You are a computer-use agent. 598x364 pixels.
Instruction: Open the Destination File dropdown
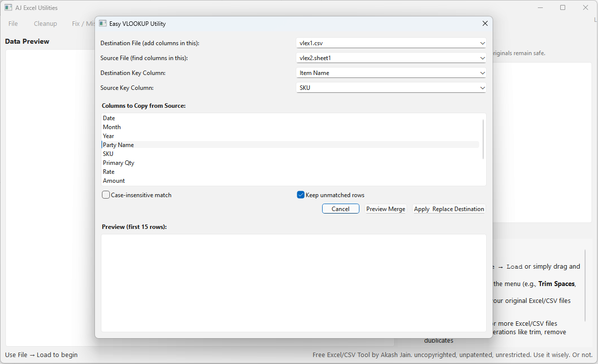391,43
